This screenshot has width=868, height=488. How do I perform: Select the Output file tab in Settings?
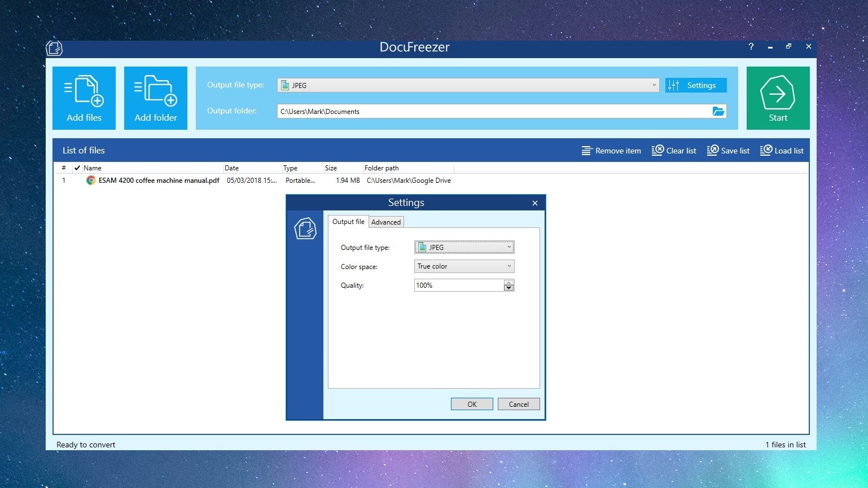[348, 222]
